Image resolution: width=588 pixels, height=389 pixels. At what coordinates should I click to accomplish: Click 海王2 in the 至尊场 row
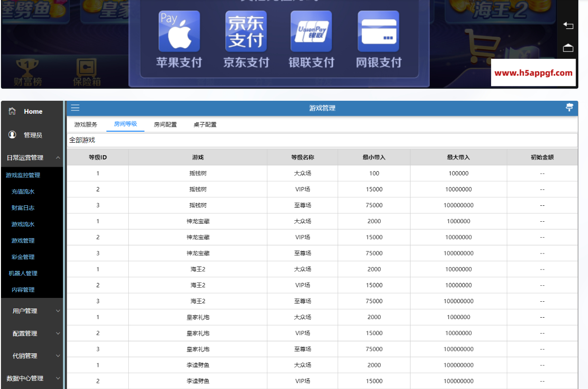point(198,301)
